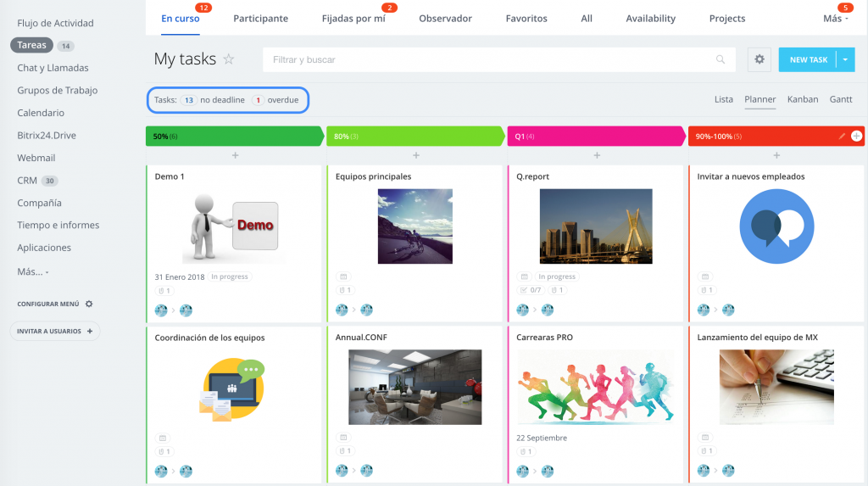The height and width of the screenshot is (486, 868).
Task: Click NEW TASK button
Action: pyautogui.click(x=808, y=59)
